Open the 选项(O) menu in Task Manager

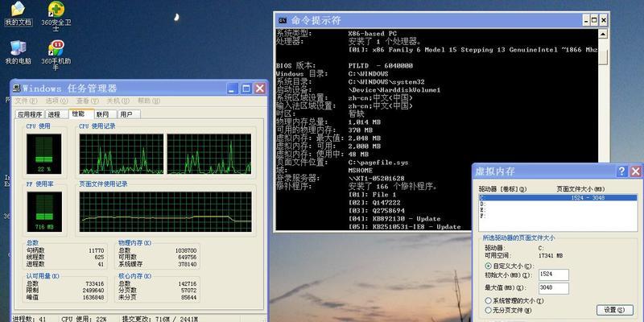pos(56,101)
